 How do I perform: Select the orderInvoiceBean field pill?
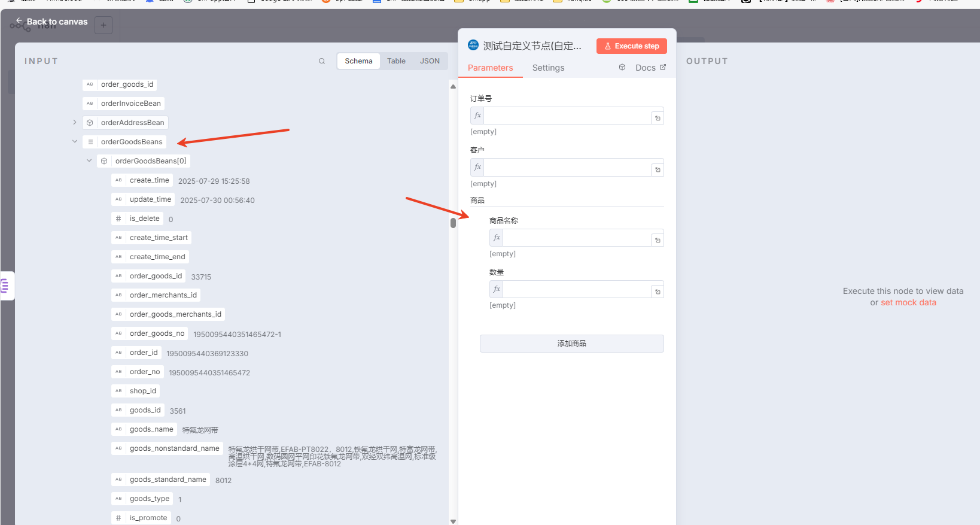(123, 104)
